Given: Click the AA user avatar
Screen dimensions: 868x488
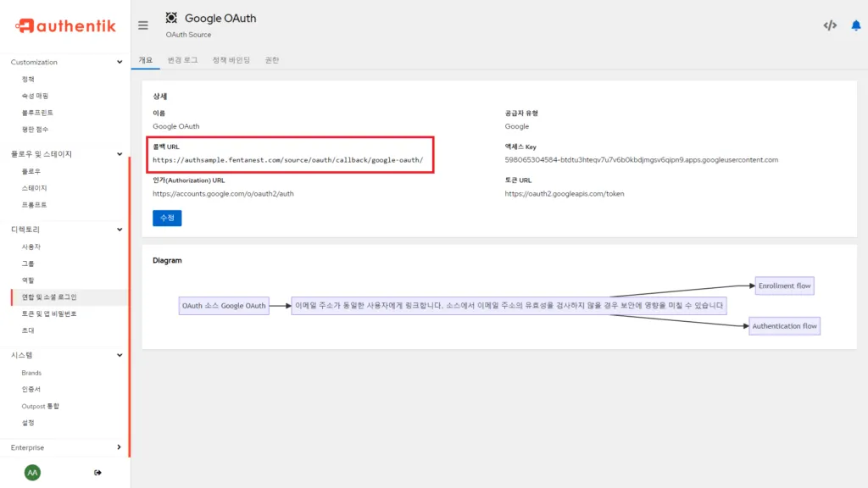Looking at the screenshot, I should click(x=32, y=473).
